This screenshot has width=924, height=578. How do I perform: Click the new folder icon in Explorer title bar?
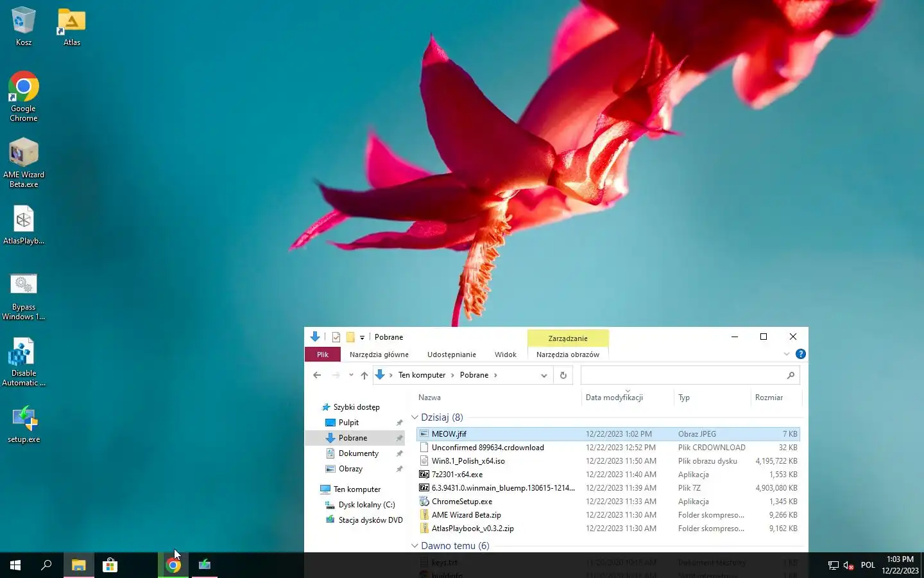(350, 337)
